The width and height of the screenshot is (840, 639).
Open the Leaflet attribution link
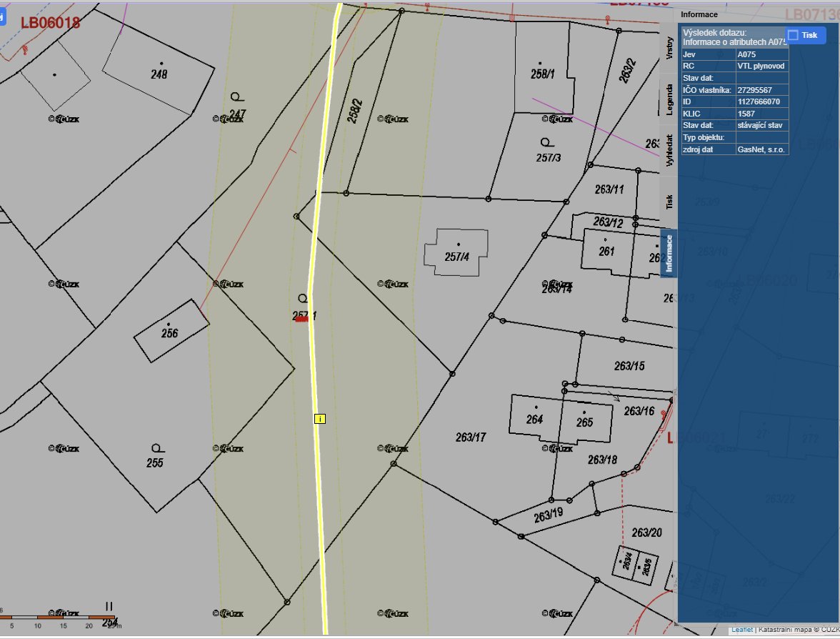point(743,629)
